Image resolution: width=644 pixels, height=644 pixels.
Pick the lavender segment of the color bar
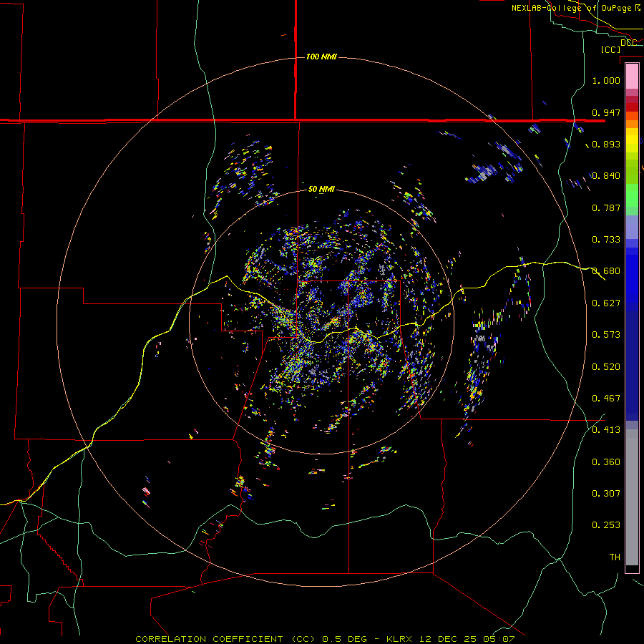click(632, 227)
